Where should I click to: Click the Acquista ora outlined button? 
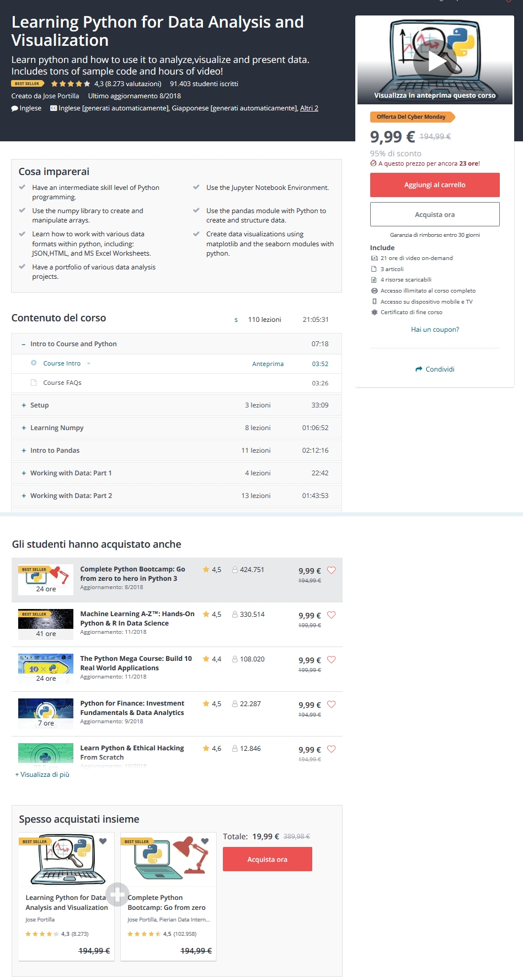tap(435, 214)
